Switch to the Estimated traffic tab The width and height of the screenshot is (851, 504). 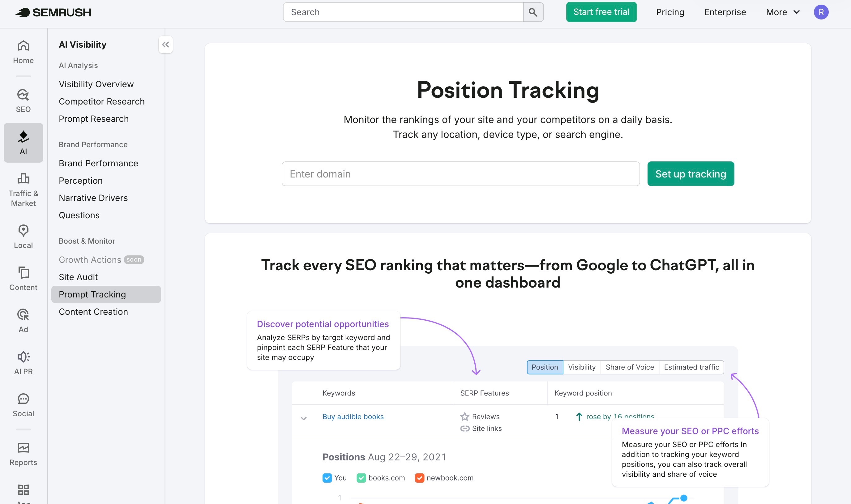(691, 367)
